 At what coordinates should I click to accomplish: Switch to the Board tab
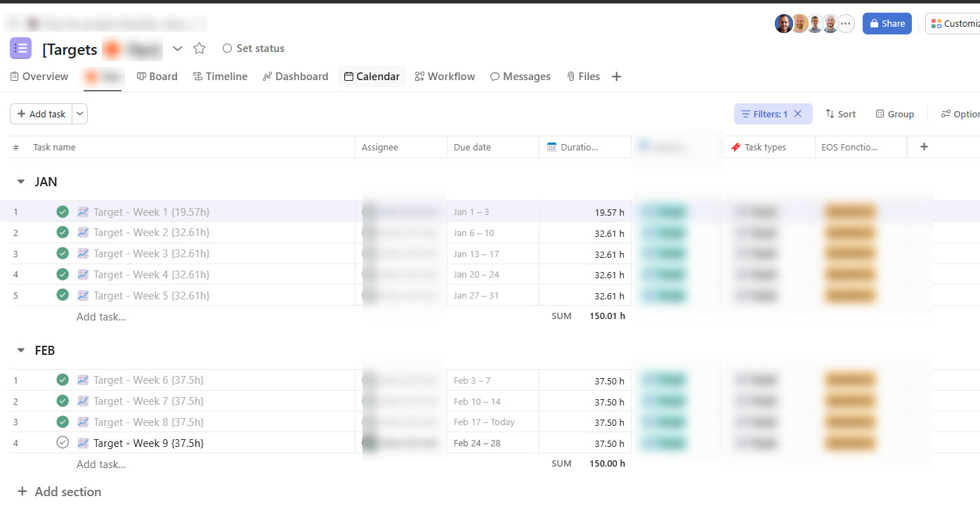pos(157,76)
